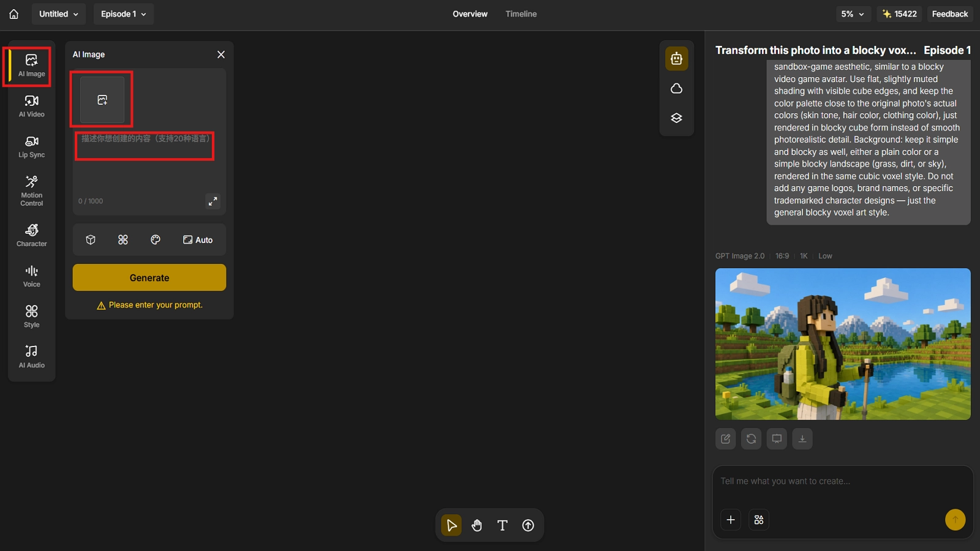
Task: Click the 'Transform this photo into a blocky vox...' title
Action: tap(816, 50)
